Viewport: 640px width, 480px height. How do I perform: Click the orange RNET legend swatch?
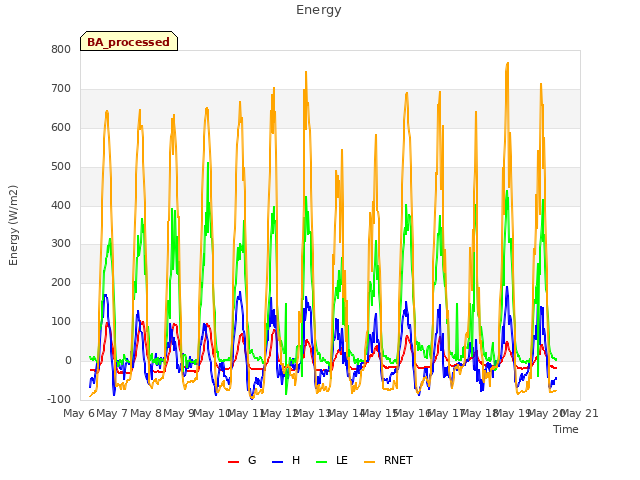(x=369, y=462)
